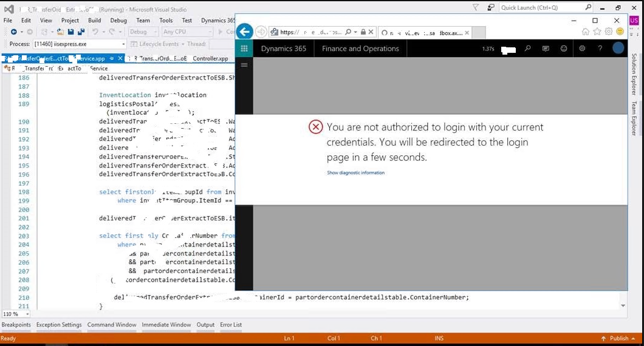Viewport: 644px width, 346px height.
Task: Close the Service.xpp document tab
Action: tap(120, 58)
